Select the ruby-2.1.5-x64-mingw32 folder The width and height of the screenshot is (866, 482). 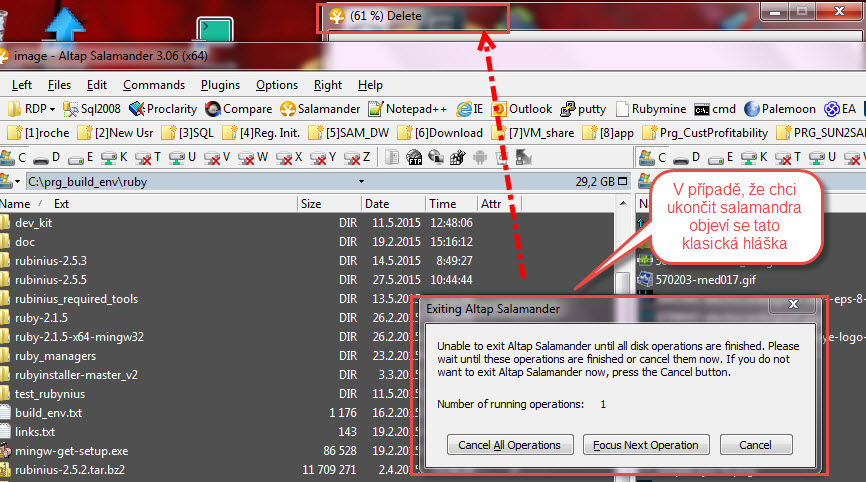(x=79, y=337)
